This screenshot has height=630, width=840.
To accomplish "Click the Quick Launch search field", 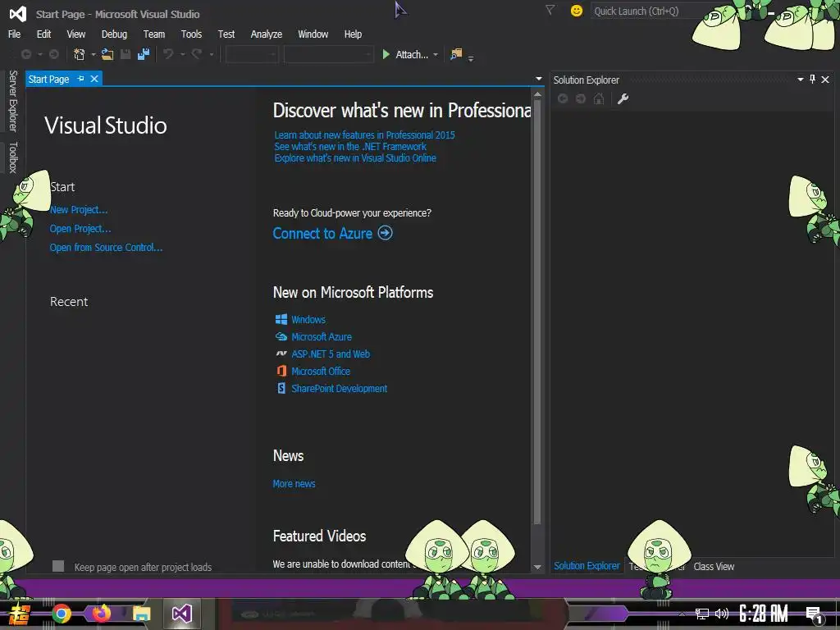I will [x=643, y=11].
